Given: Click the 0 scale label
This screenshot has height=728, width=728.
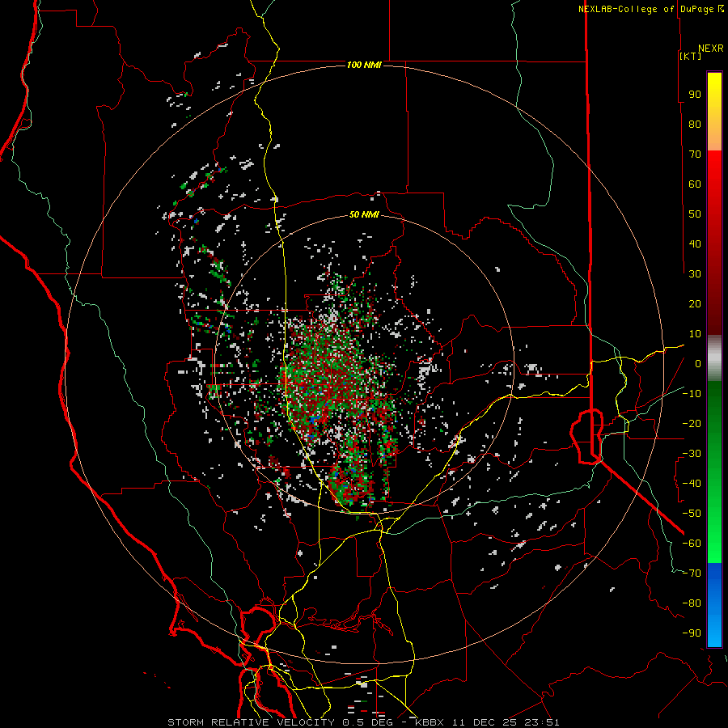Looking at the screenshot, I should 698,363.
